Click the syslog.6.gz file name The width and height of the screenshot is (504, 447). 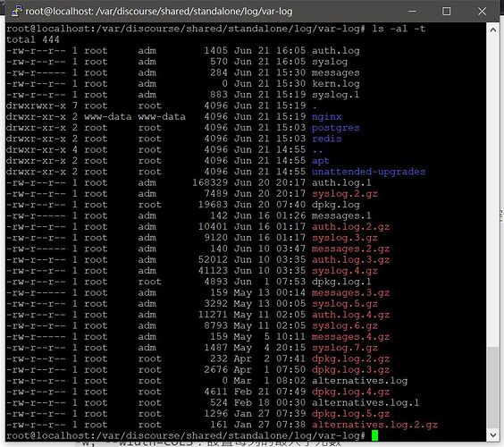point(345,325)
